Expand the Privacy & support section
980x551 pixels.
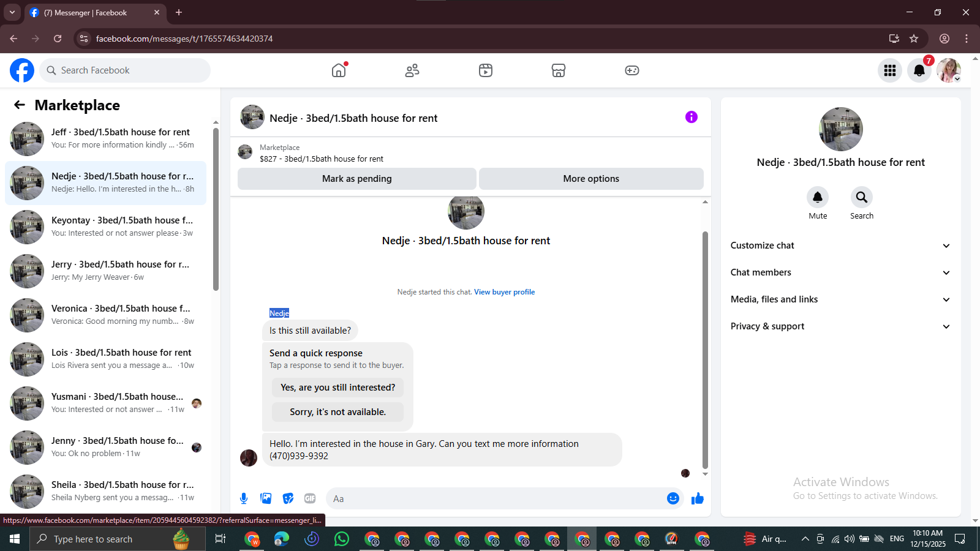[840, 326]
